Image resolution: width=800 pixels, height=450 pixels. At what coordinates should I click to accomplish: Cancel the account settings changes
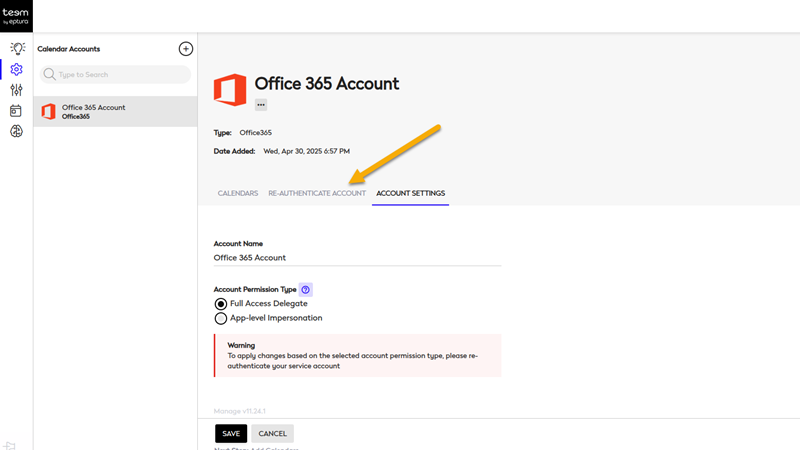(x=272, y=434)
